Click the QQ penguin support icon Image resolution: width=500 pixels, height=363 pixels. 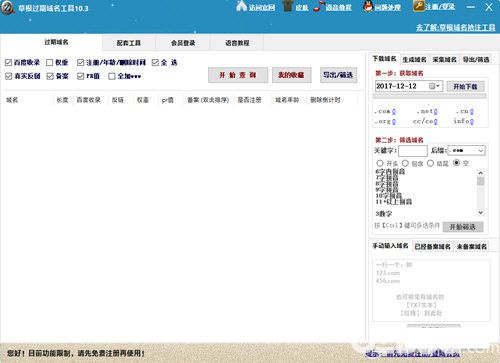pyautogui.click(x=368, y=7)
